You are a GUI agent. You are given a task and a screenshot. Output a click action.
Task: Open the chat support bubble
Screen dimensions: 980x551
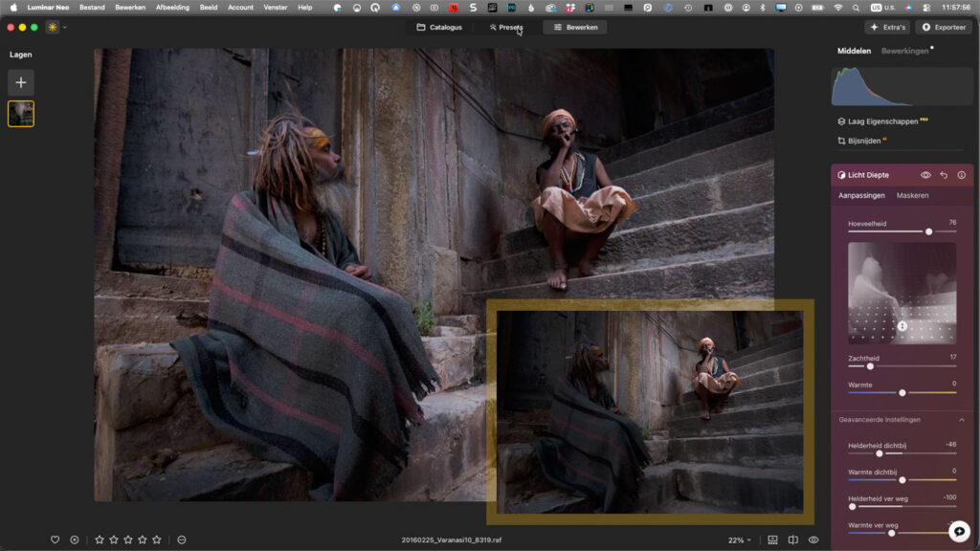coord(959,532)
